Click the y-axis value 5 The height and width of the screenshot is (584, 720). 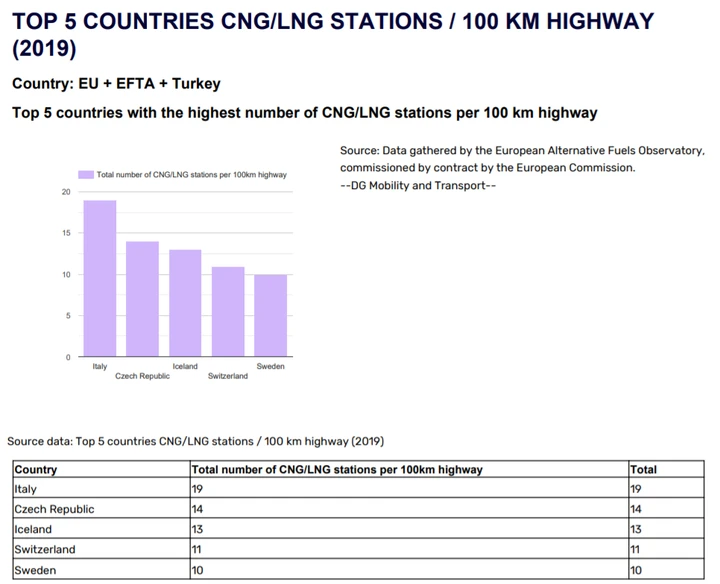coord(68,316)
